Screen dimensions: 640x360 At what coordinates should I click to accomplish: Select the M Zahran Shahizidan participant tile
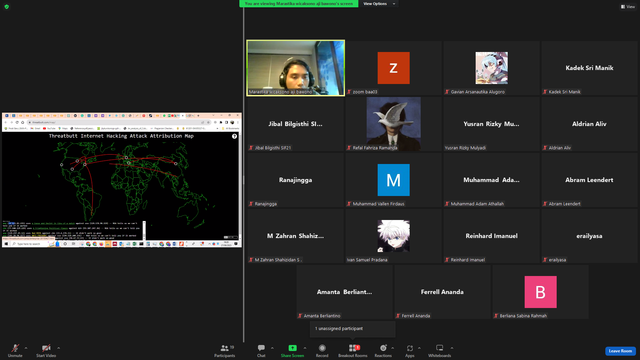click(x=296, y=236)
